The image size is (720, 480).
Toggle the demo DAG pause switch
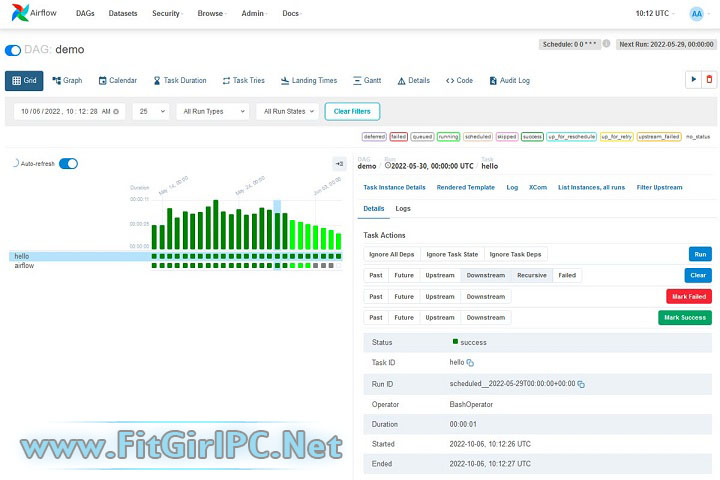coord(13,49)
